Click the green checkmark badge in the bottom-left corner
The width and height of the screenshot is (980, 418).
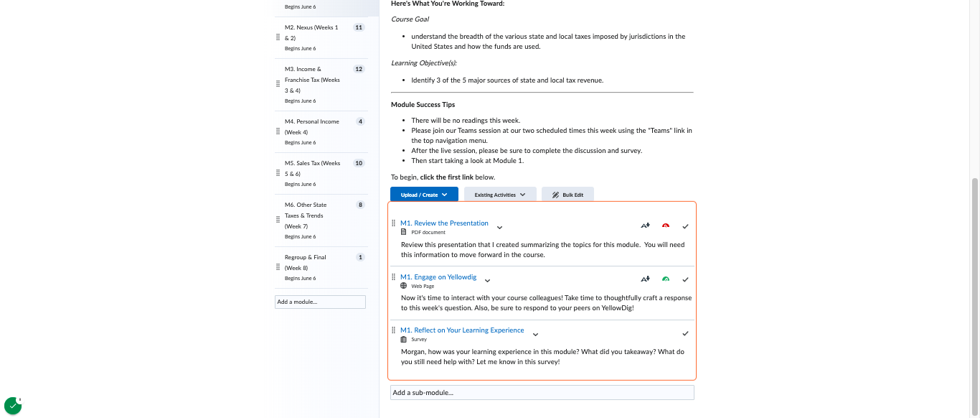[13, 406]
